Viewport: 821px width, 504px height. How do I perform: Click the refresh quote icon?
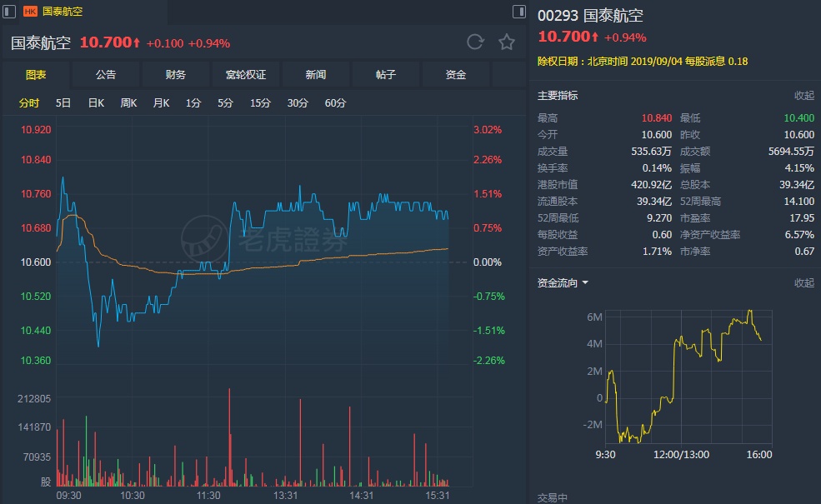pyautogui.click(x=475, y=42)
